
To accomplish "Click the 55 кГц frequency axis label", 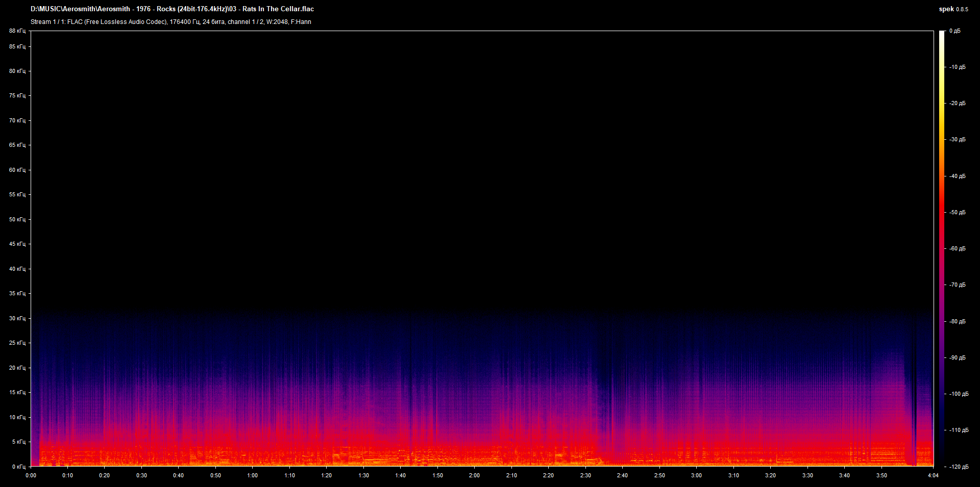I will 17,195.
